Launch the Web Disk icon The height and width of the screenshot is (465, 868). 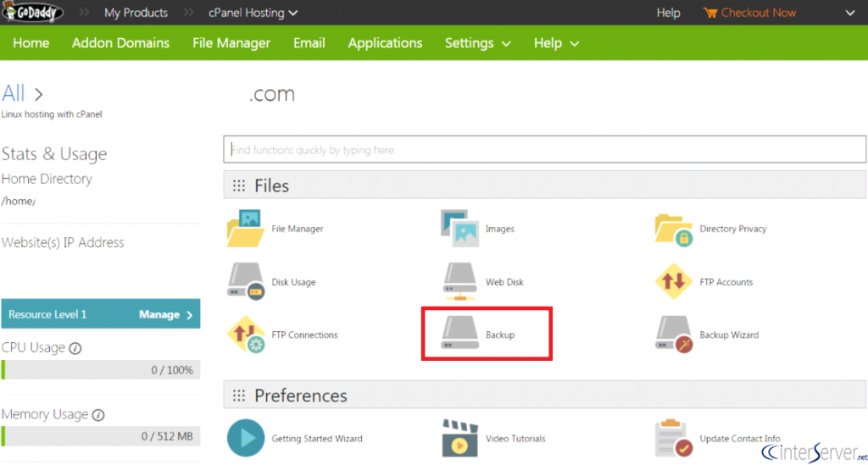(x=460, y=282)
